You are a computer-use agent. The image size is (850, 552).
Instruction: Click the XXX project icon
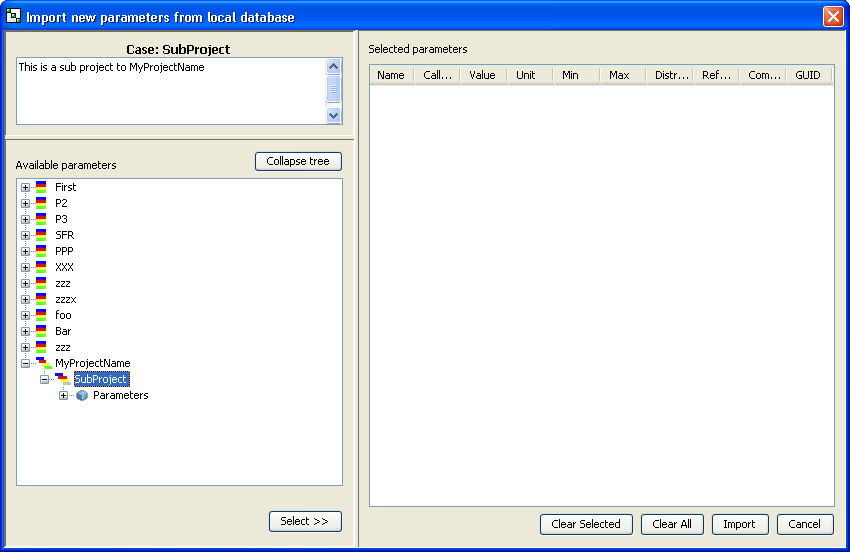41,267
